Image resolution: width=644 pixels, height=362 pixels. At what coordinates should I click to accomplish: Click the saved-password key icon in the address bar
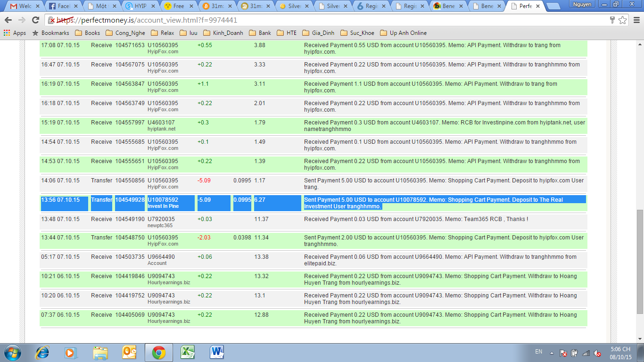(612, 20)
